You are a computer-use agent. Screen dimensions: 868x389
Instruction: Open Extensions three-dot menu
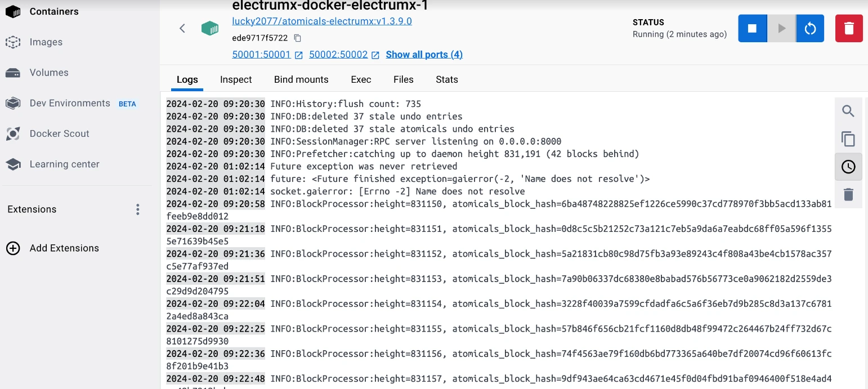click(x=138, y=210)
